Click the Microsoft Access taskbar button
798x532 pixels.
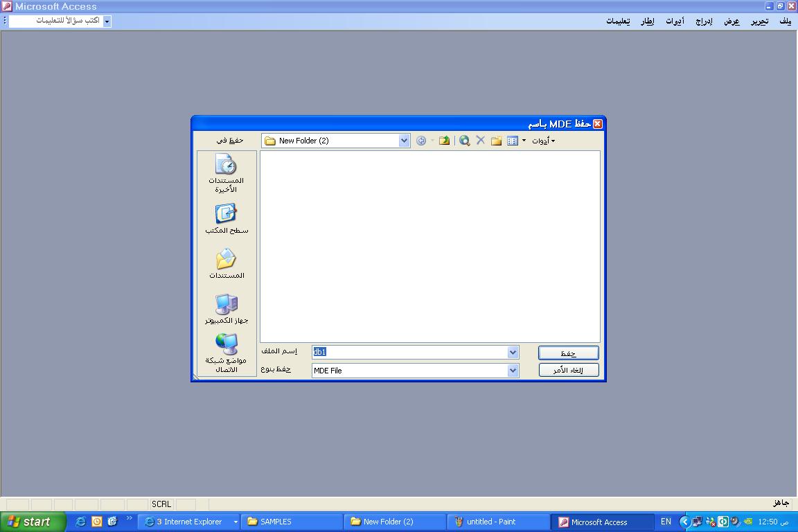pyautogui.click(x=602, y=522)
